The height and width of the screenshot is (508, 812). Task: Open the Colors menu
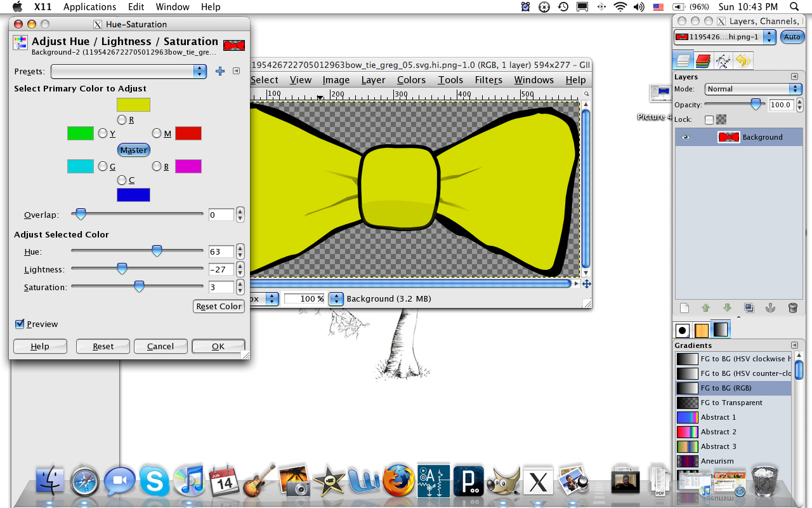pos(411,80)
